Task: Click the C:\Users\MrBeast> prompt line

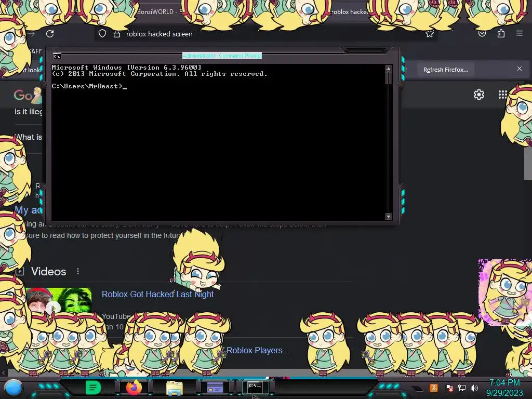Action: tap(89, 86)
